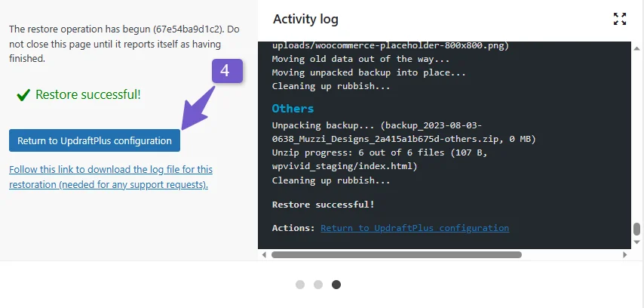This screenshot has height=308, width=644.
Task: Click the green 'Restore successful!' text on left
Action: pyautogui.click(x=88, y=95)
